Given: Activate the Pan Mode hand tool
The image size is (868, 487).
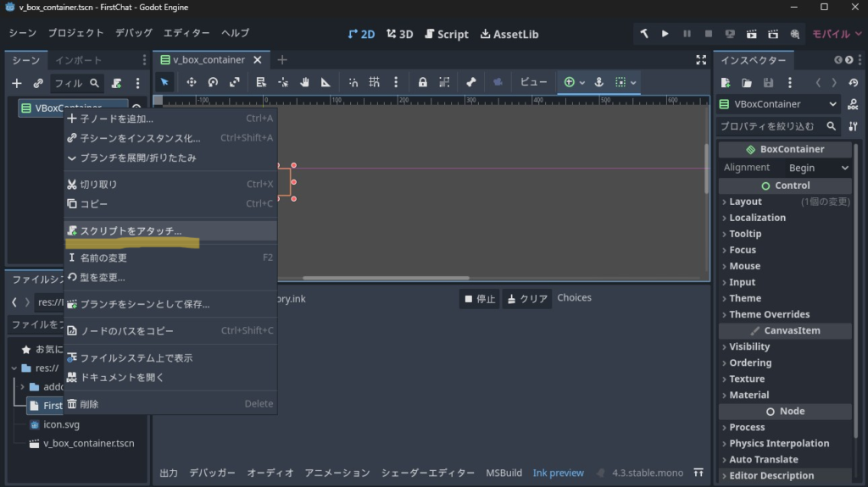Looking at the screenshot, I should tap(304, 82).
